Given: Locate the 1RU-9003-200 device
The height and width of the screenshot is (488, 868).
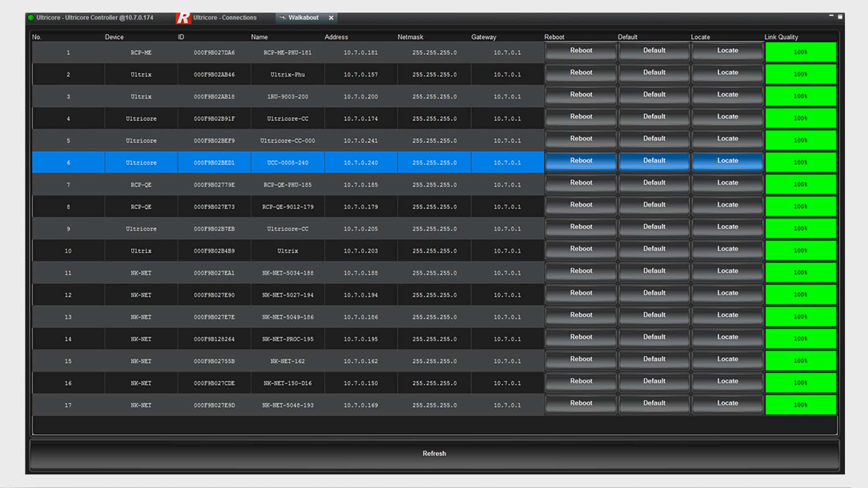Looking at the screenshot, I should [x=727, y=95].
